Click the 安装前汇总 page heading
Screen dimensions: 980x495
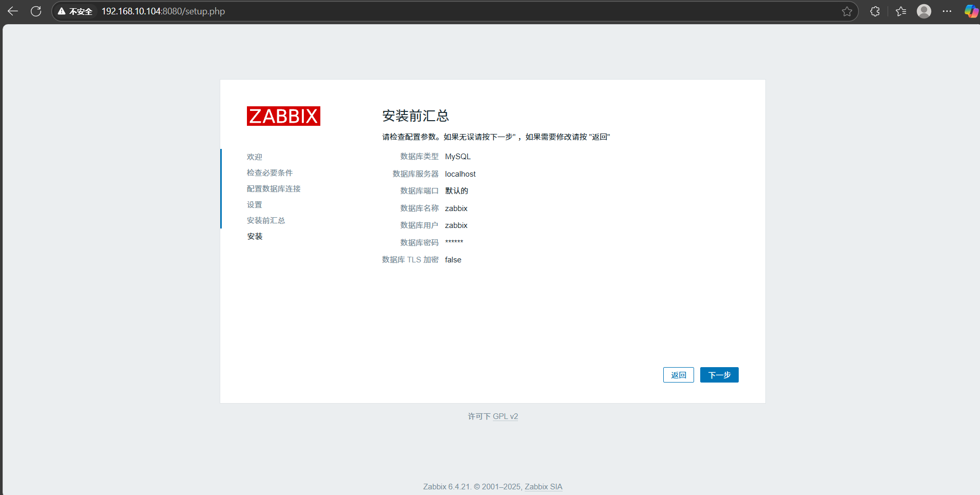pyautogui.click(x=416, y=116)
